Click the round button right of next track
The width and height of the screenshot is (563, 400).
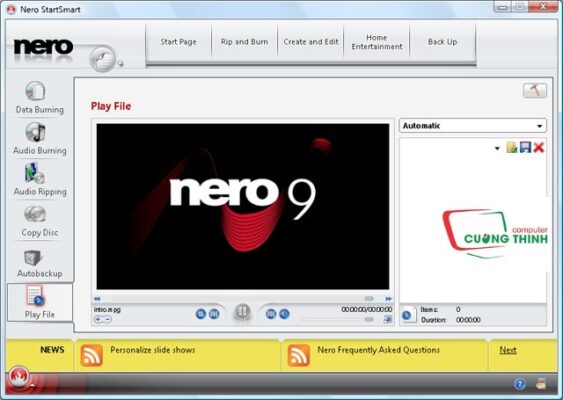coord(284,314)
